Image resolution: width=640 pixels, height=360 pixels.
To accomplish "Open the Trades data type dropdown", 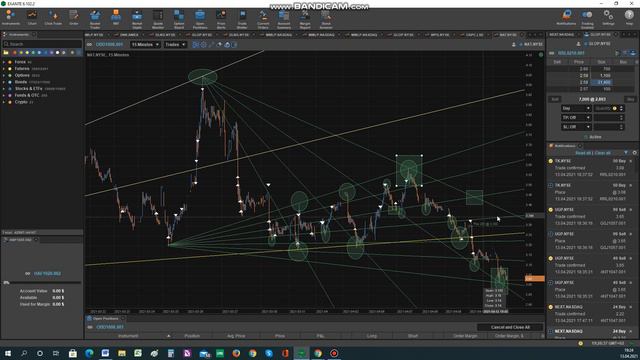I will [x=175, y=44].
